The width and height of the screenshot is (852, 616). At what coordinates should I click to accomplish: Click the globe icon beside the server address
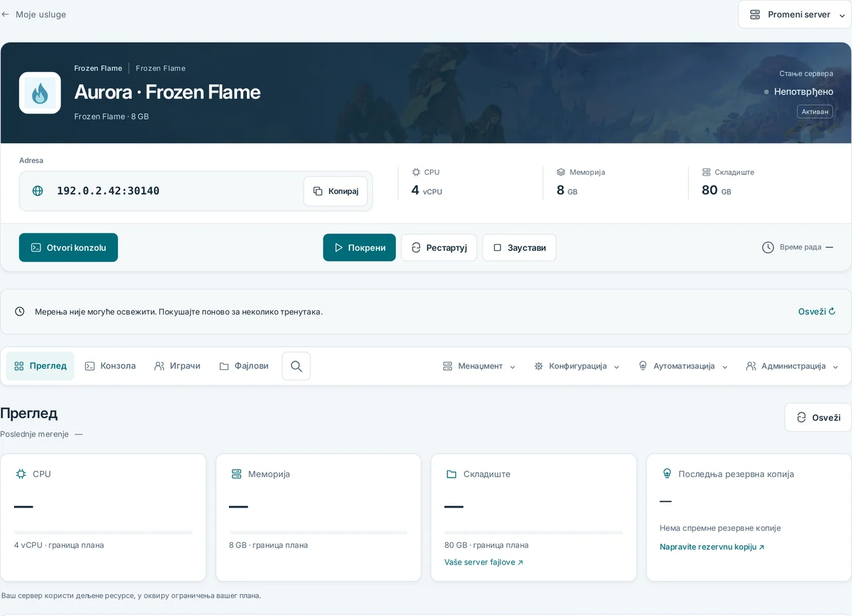[38, 191]
